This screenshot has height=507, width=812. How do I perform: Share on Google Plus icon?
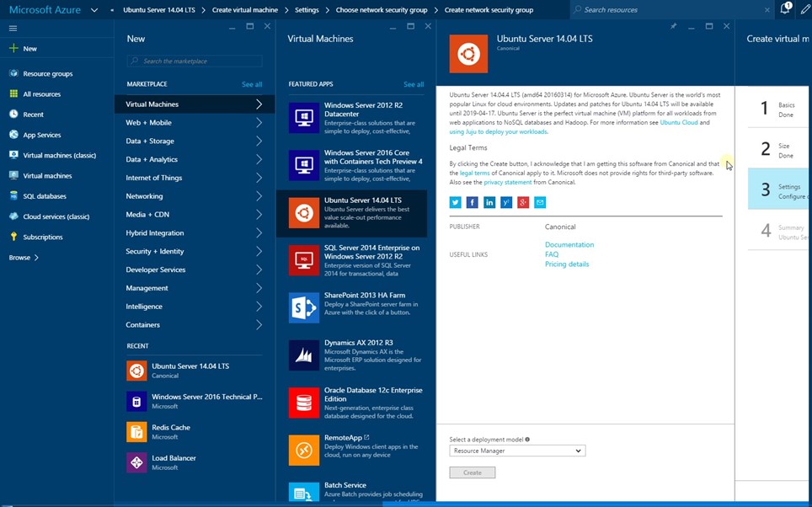tap(523, 202)
